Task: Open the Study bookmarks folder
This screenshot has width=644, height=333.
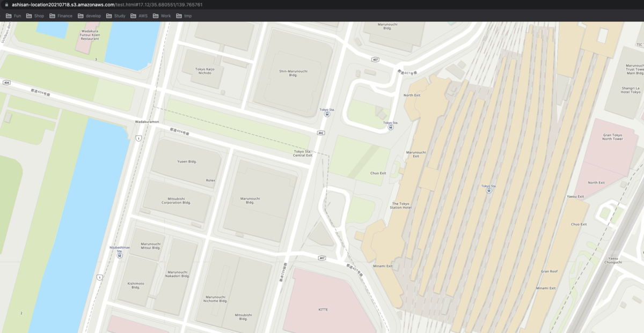Action: tap(115, 16)
